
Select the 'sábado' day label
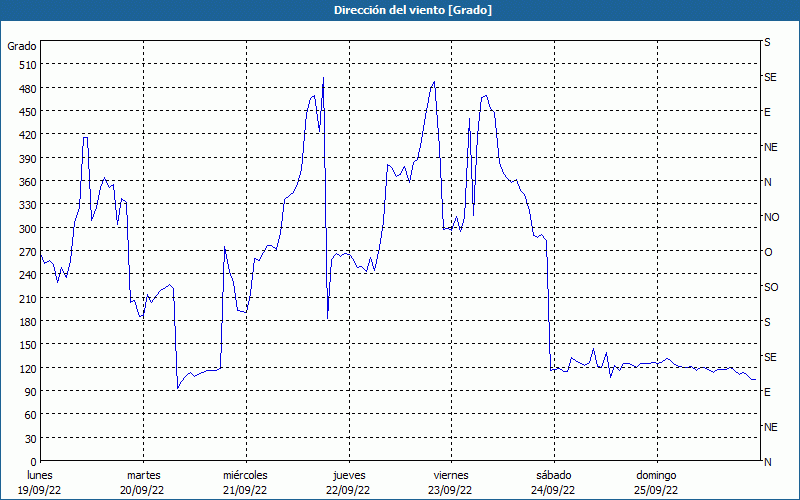click(x=554, y=475)
